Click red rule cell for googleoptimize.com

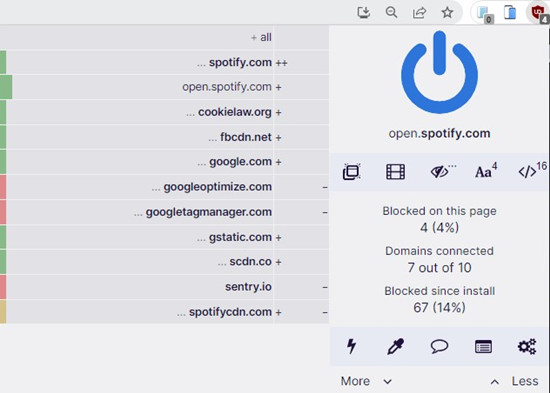[3, 187]
